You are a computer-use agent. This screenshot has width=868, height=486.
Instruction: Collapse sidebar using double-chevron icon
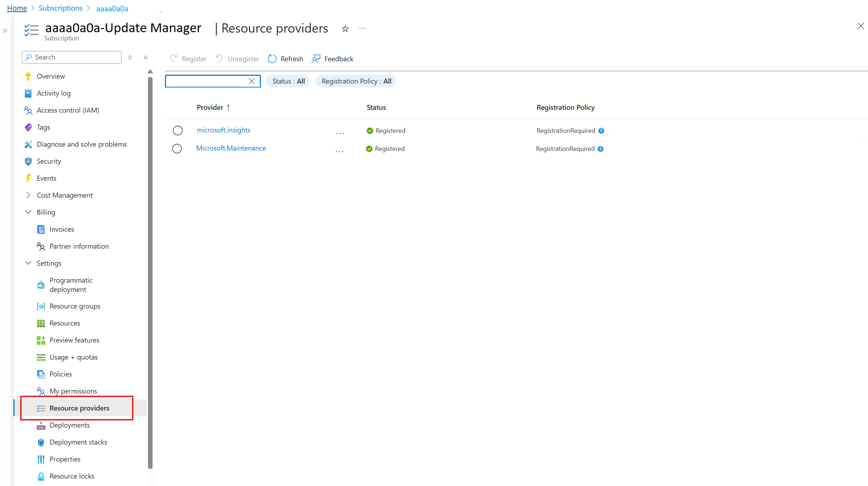coord(146,57)
